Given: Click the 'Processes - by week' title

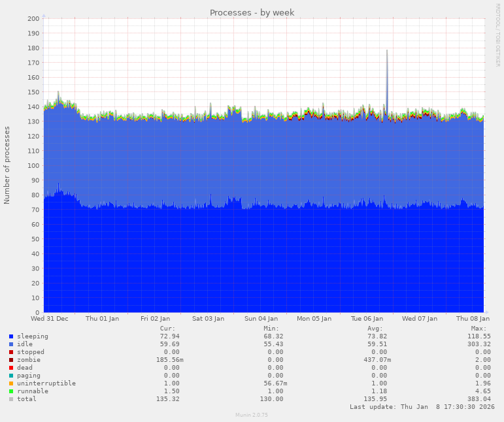Looking at the screenshot, I should [x=252, y=12].
